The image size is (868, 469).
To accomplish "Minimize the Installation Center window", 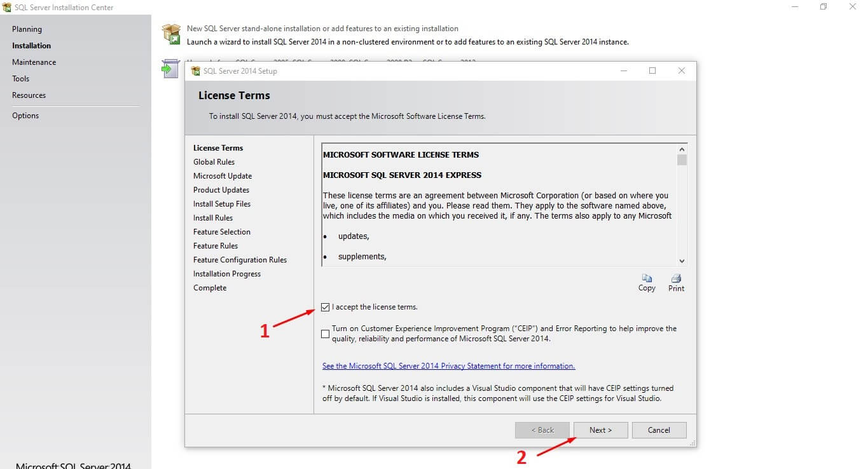I will tap(795, 7).
